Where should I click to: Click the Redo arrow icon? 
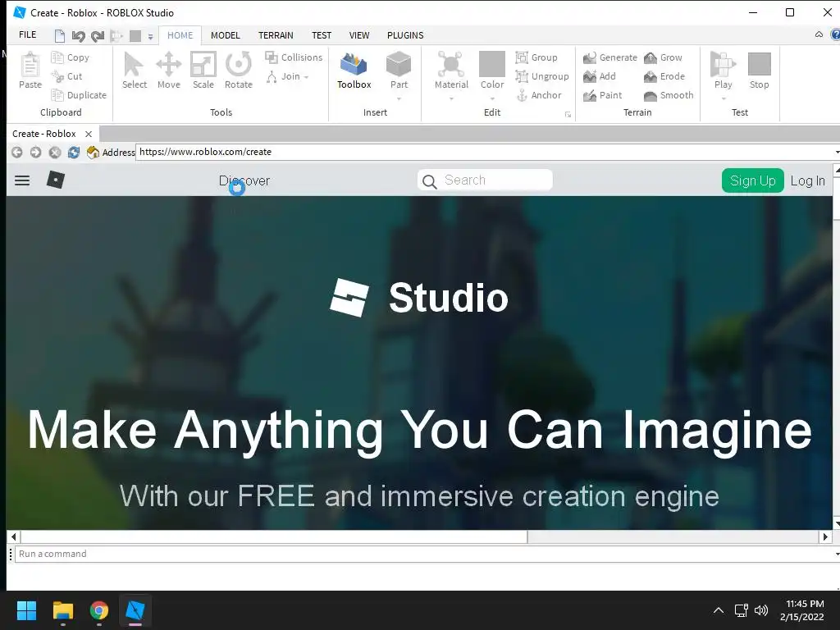coord(98,36)
